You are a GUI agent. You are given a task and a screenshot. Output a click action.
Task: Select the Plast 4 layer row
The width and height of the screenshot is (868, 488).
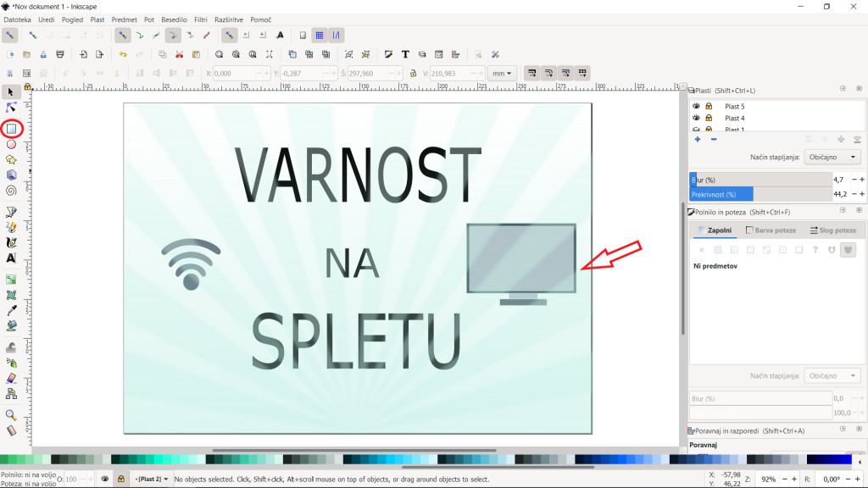tap(776, 119)
